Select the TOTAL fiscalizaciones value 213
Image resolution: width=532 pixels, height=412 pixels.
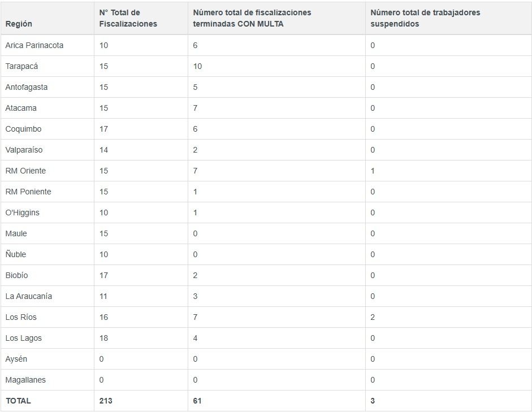(106, 401)
